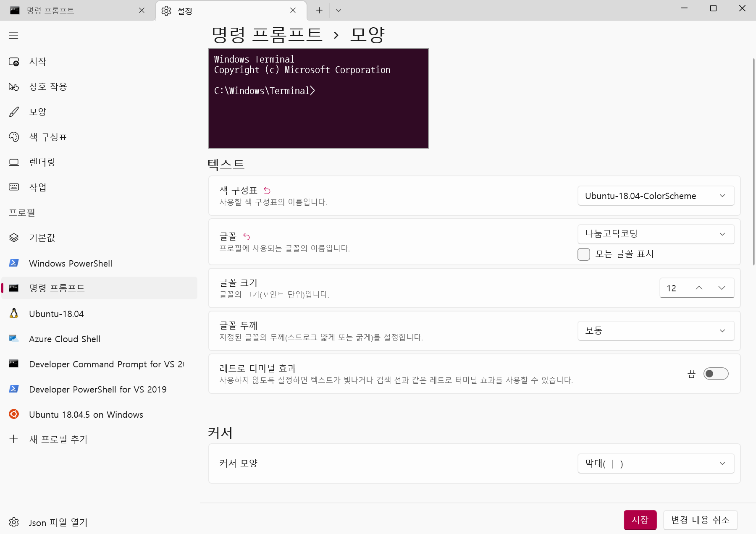Increase font size with up arrow

coord(699,288)
